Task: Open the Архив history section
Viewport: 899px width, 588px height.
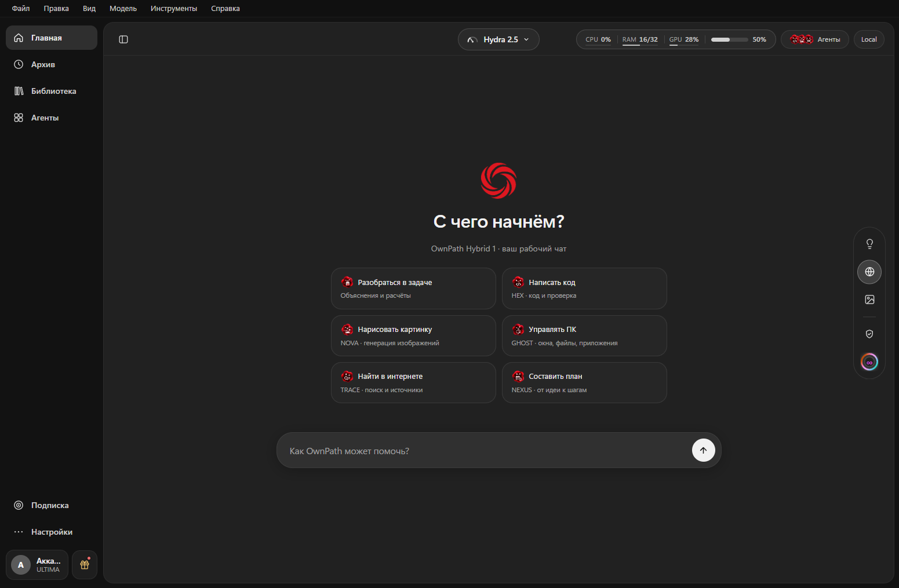Action: (52, 64)
